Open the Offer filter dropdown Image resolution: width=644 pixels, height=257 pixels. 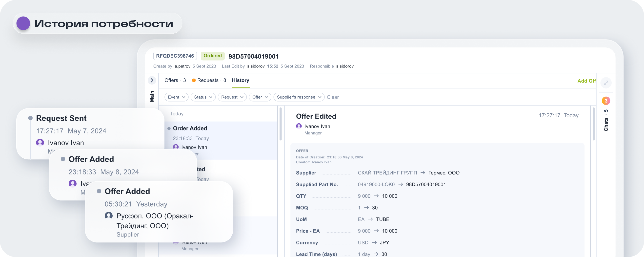pyautogui.click(x=260, y=97)
